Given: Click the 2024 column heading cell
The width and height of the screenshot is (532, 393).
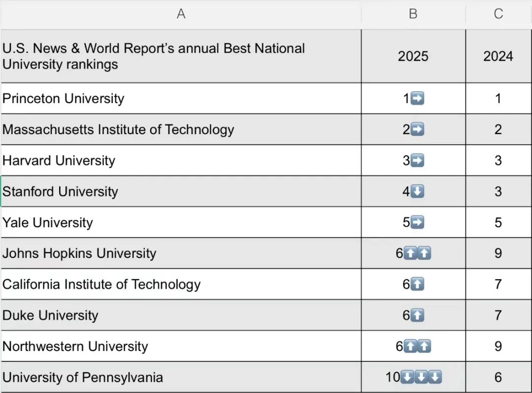Looking at the screenshot, I should coord(498,56).
